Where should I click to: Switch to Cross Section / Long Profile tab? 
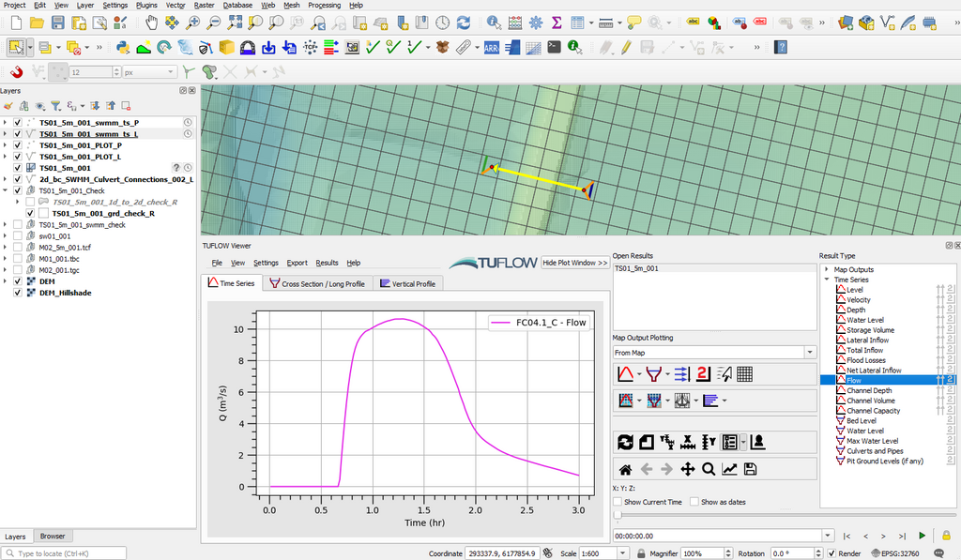click(x=316, y=283)
